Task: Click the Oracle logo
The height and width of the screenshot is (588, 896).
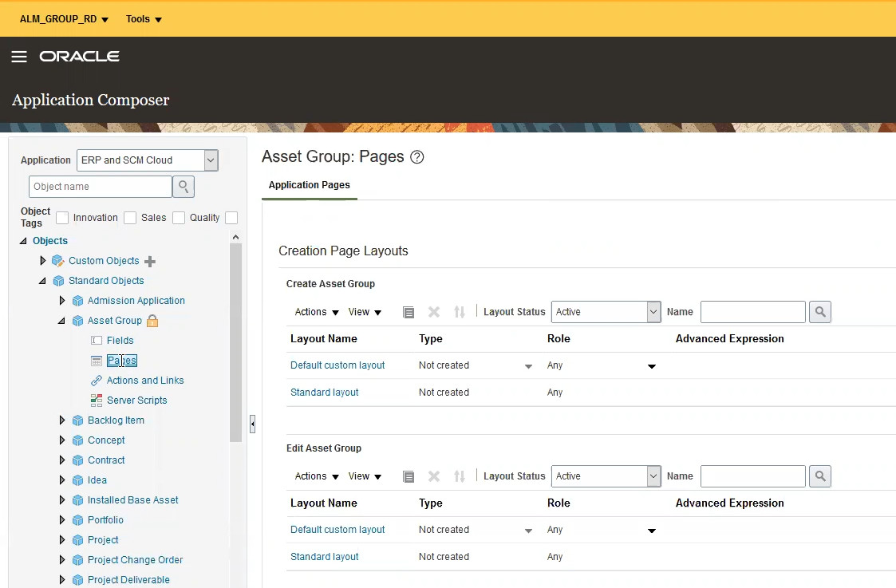Action: pos(80,57)
